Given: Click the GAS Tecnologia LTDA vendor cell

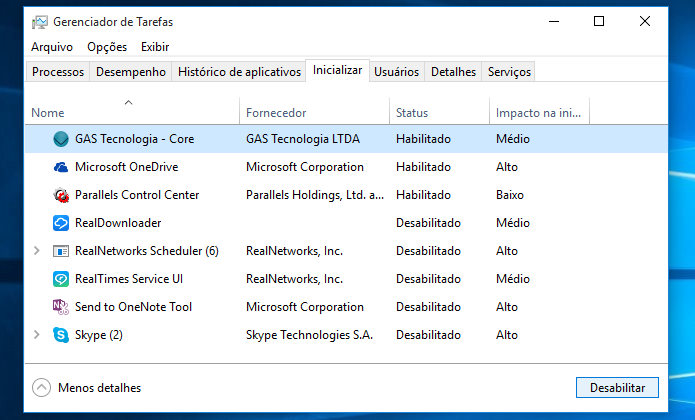Looking at the screenshot, I should [x=303, y=139].
